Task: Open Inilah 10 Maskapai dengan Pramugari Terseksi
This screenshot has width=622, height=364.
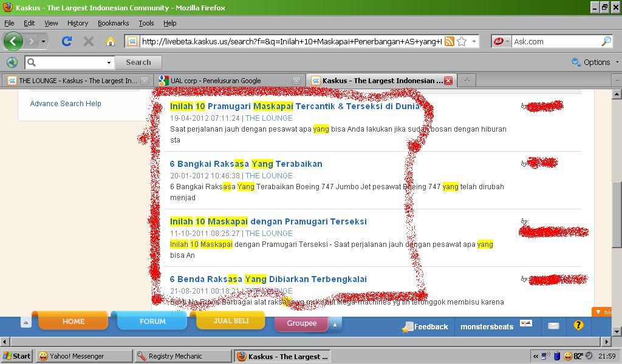Action: [268, 221]
